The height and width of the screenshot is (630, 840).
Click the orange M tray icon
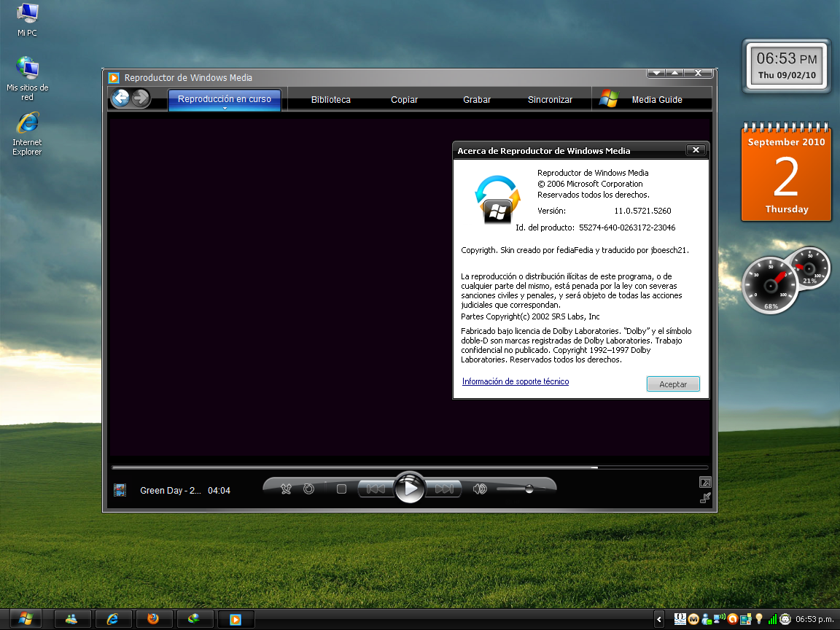(x=693, y=619)
